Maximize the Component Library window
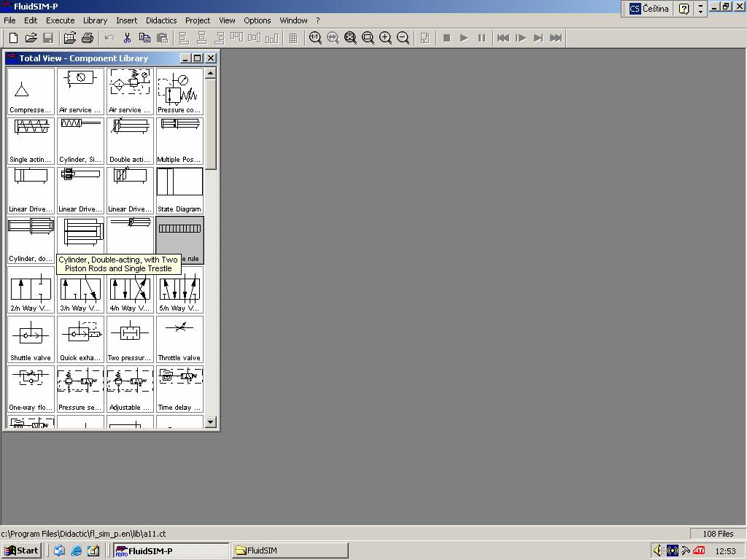Image resolution: width=747 pixels, height=560 pixels. tap(198, 58)
